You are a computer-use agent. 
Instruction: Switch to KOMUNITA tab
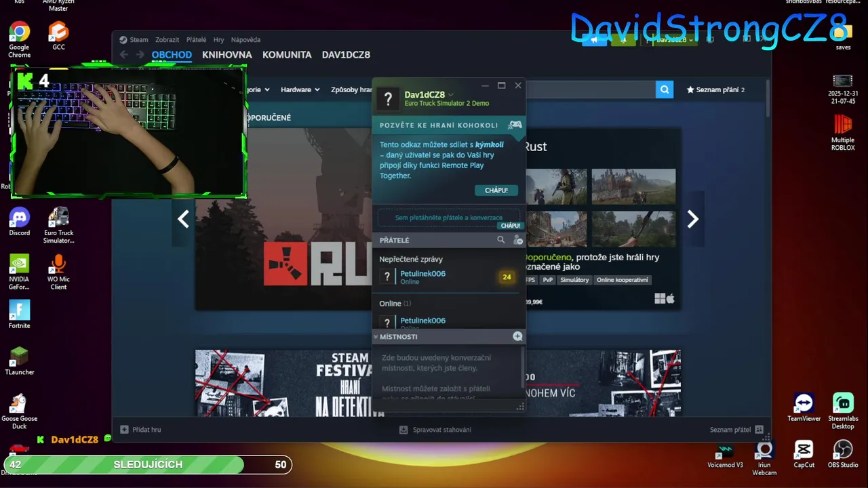(x=287, y=55)
